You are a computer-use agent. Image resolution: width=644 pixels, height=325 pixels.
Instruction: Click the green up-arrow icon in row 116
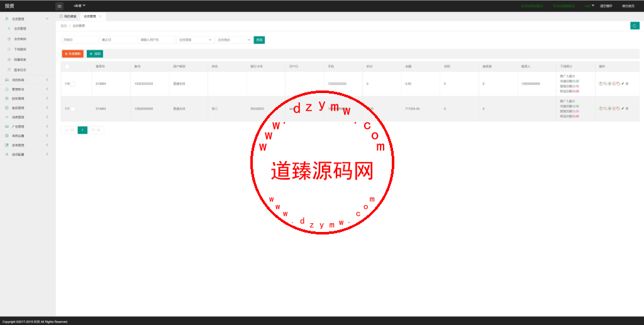pyautogui.click(x=601, y=84)
